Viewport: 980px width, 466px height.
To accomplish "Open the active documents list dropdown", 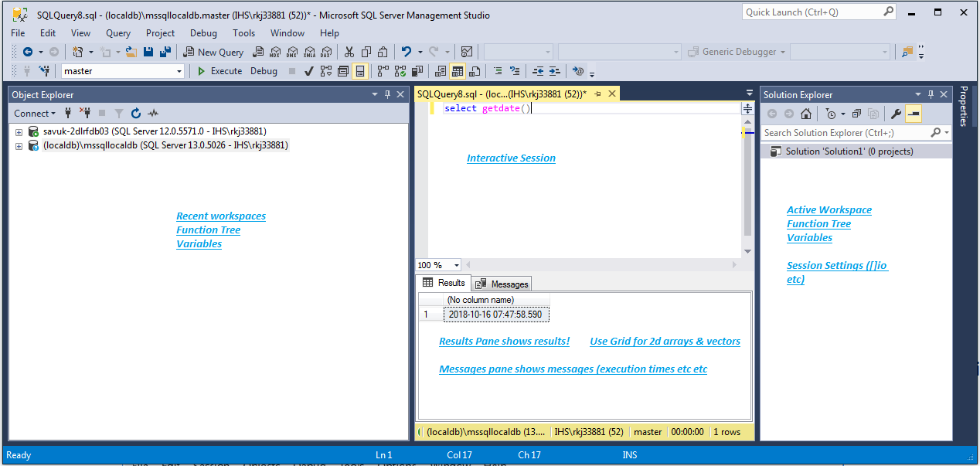I will (x=749, y=93).
